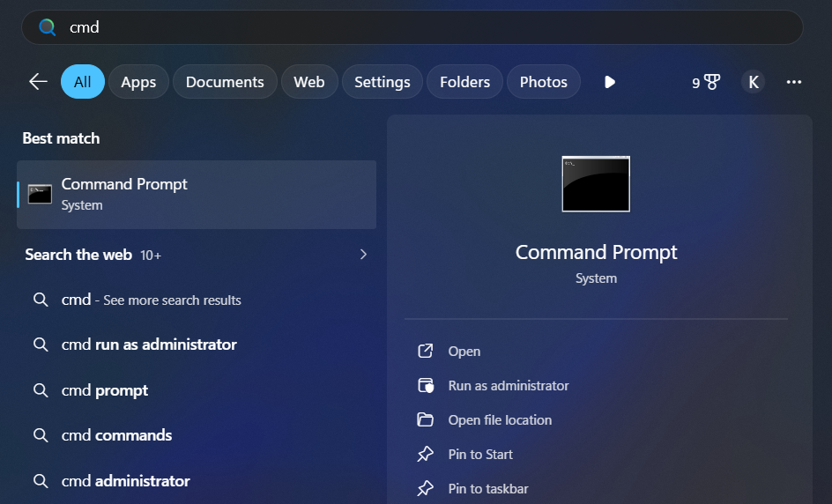This screenshot has height=504, width=832.
Task: Click the folder icon for Open file location
Action: coord(425,419)
